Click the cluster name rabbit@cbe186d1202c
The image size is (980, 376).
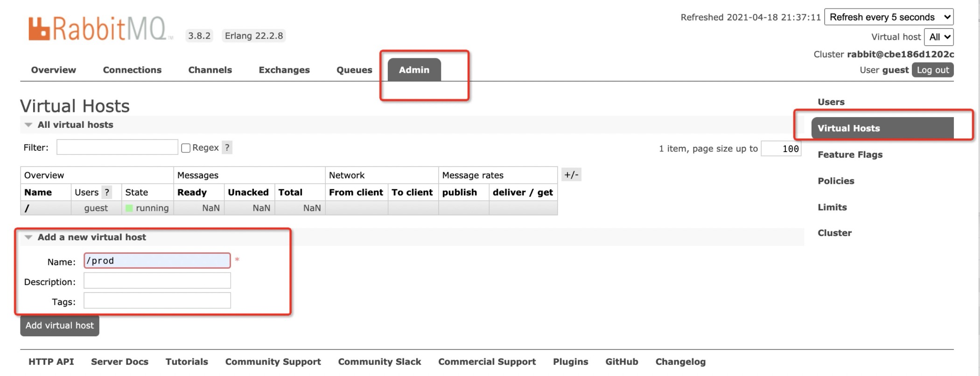pyautogui.click(x=901, y=54)
